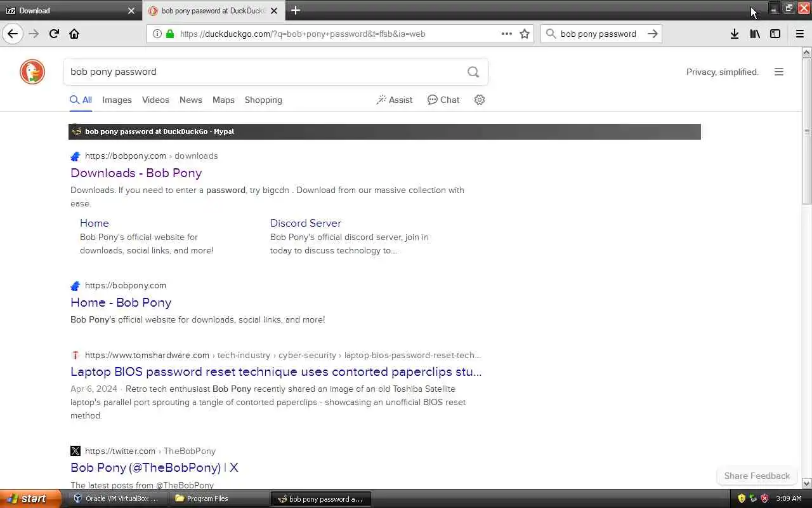Switch to Images results
The width and height of the screenshot is (812, 508).
pos(117,100)
